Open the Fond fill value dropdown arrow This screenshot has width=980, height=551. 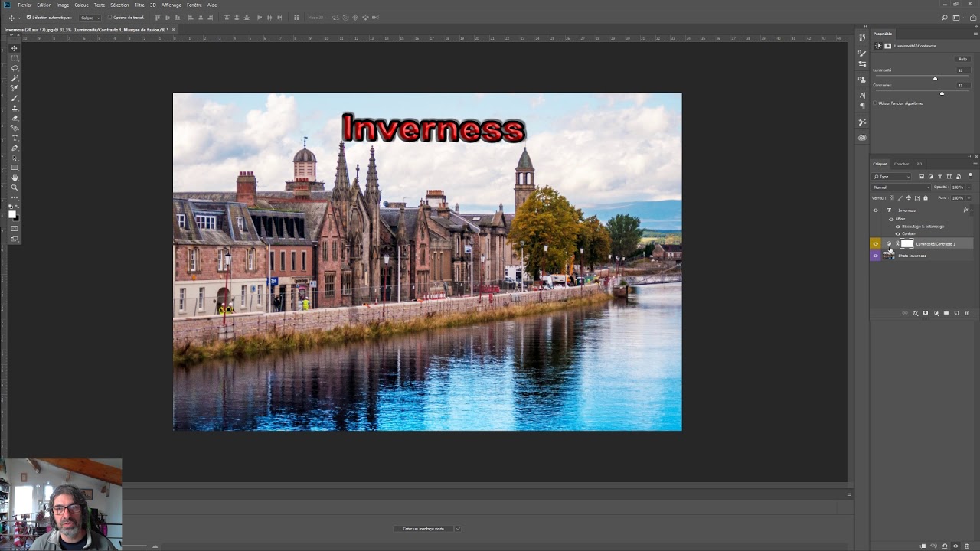coord(969,198)
